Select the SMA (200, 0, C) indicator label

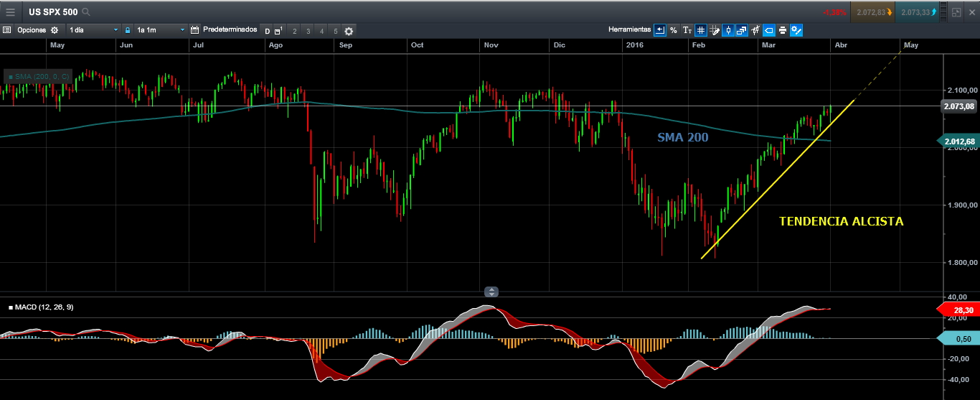pyautogui.click(x=39, y=75)
